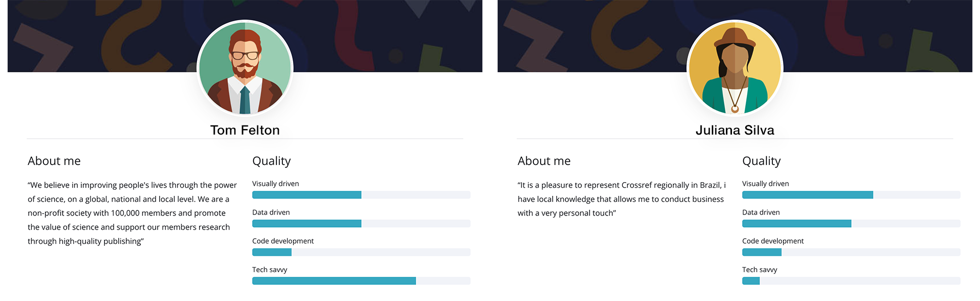Click Tom Felton's Visually driven progress bar
This screenshot has height=301, width=980.
coord(361,195)
